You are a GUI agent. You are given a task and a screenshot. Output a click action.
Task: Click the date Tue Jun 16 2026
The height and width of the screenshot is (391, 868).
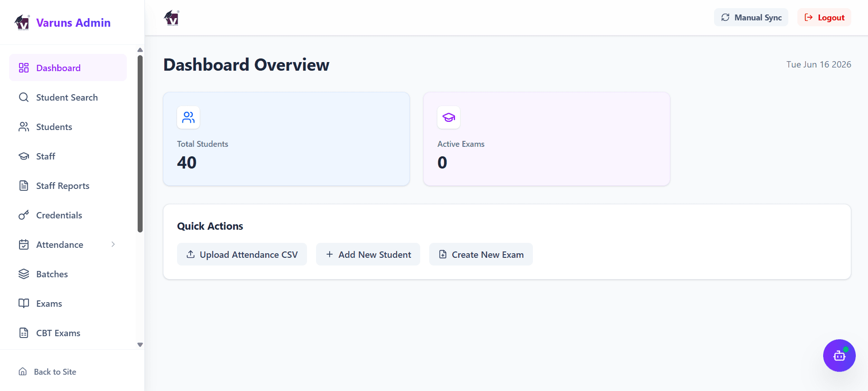click(819, 64)
